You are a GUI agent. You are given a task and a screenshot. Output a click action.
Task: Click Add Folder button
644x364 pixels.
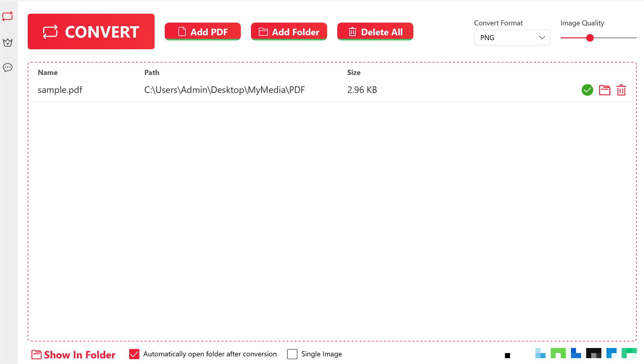coord(289,32)
